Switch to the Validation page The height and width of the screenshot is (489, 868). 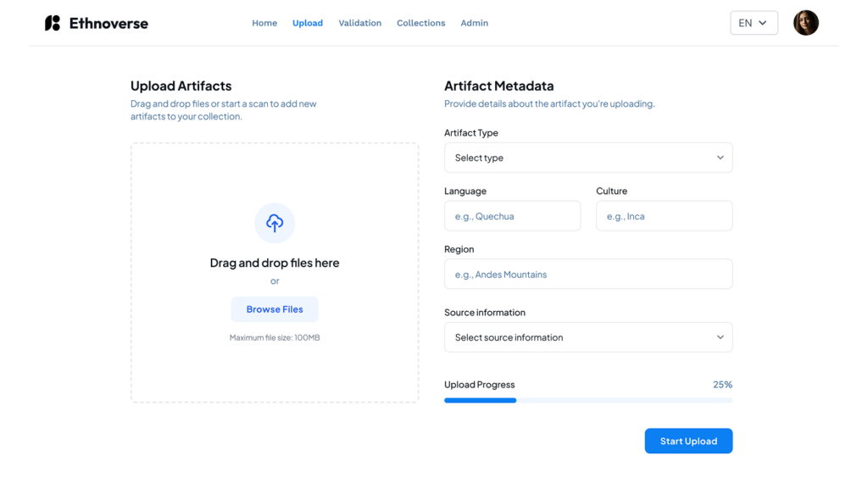tap(359, 23)
